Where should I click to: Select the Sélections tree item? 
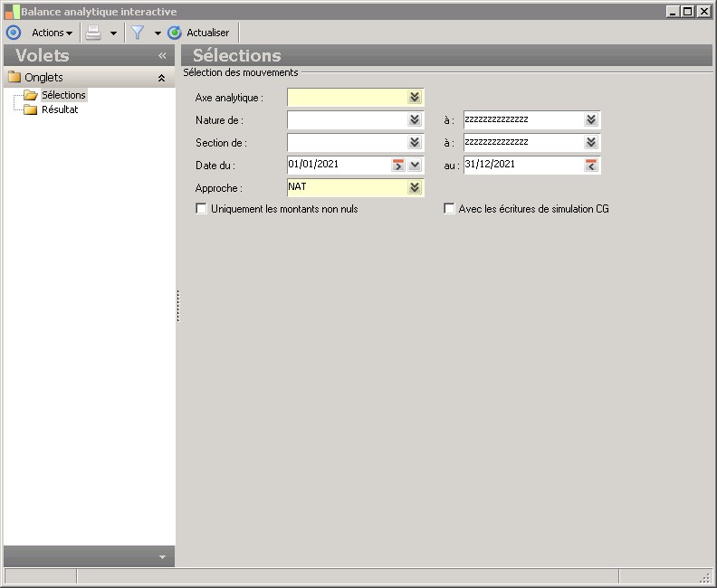(x=63, y=95)
